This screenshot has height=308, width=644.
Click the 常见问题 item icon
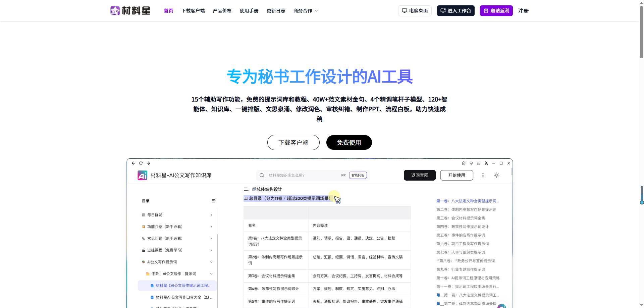pyautogui.click(x=144, y=239)
